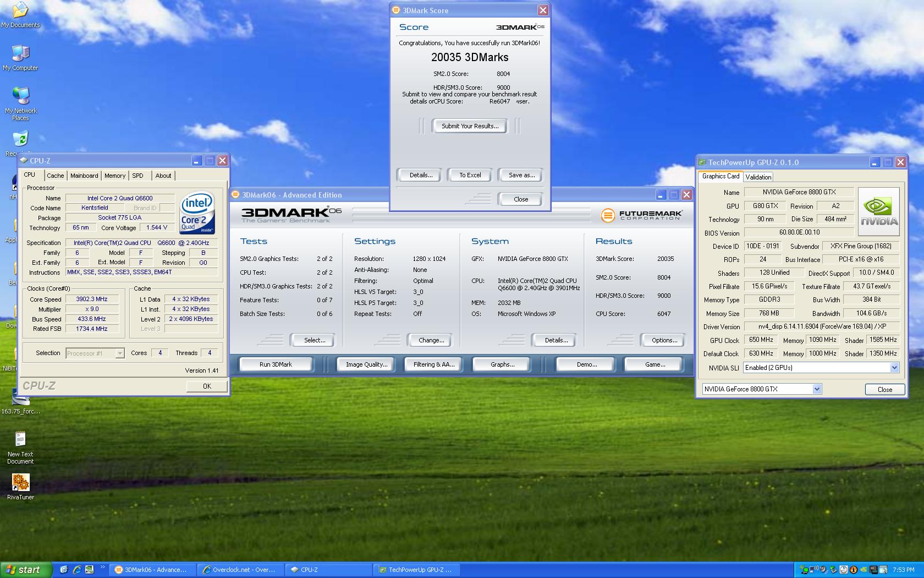This screenshot has width=924, height=578.
Task: Click the round speaker tray icon
Action: click(x=823, y=570)
